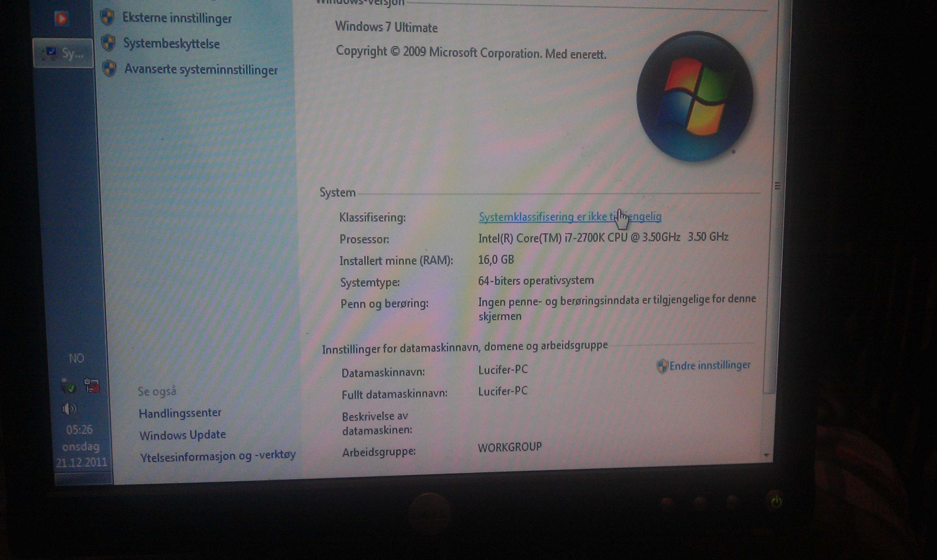Image resolution: width=937 pixels, height=560 pixels.
Task: Click the red media player taskbar icon
Action: (x=61, y=18)
